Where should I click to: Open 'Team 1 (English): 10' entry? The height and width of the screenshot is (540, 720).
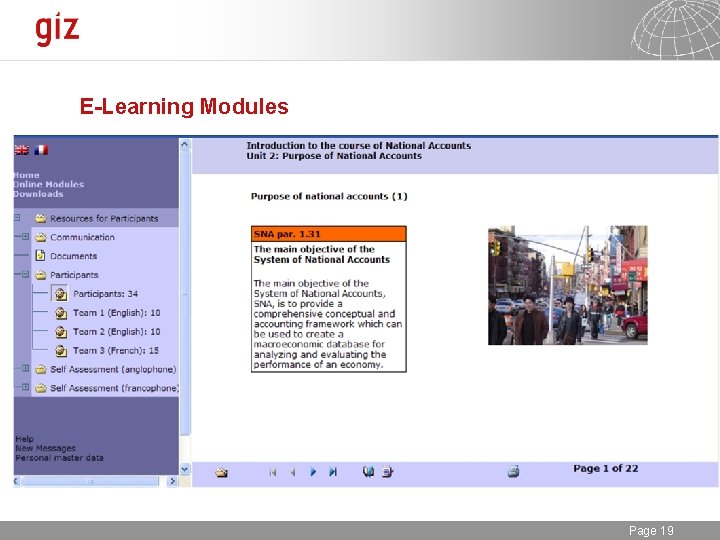click(117, 313)
